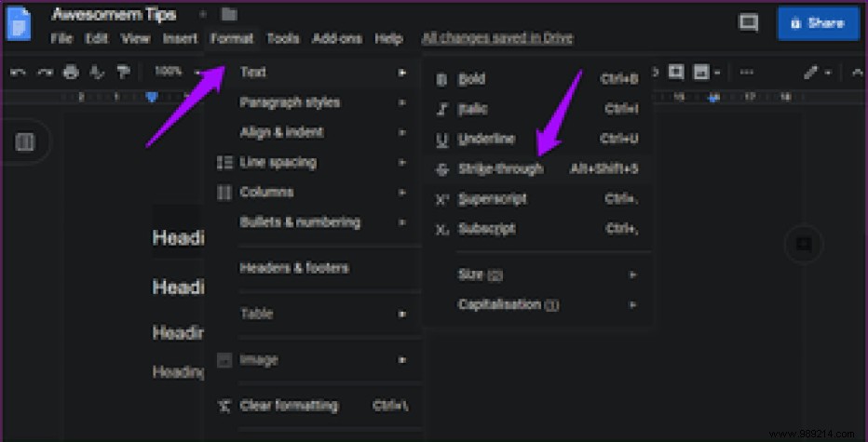This screenshot has height=442, width=868.
Task: Click the floating add comment button
Action: point(804,244)
